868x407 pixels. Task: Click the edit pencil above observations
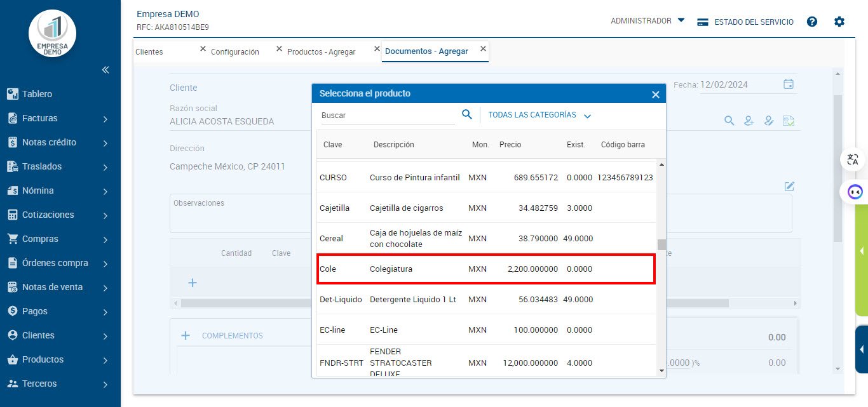coord(789,186)
